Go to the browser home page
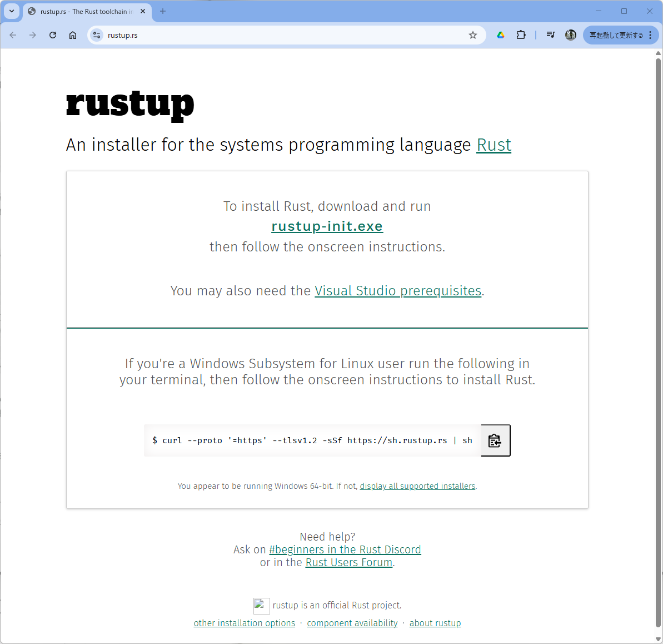Viewport: 663px width, 644px height. point(73,35)
